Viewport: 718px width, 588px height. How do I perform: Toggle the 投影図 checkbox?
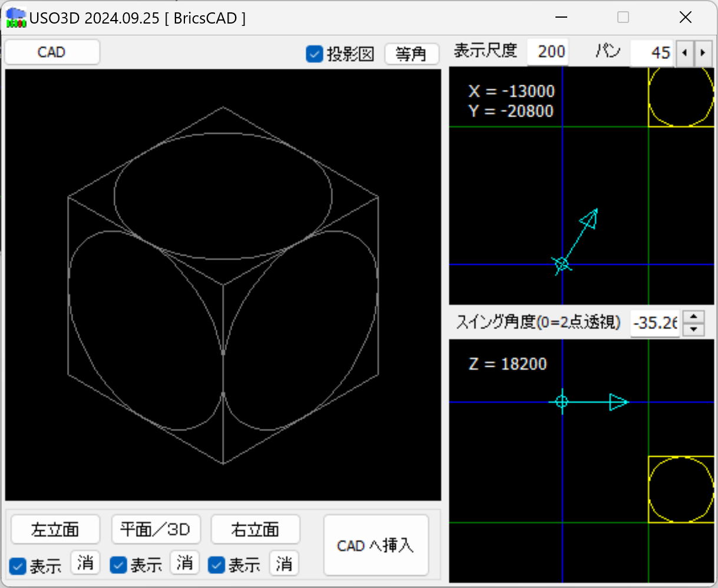point(315,54)
